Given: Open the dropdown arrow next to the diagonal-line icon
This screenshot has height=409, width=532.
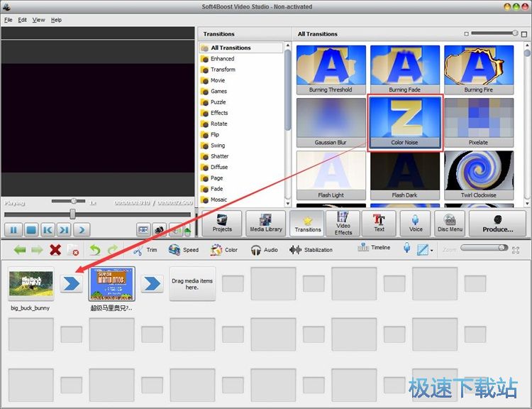Looking at the screenshot, I should coord(431,251).
